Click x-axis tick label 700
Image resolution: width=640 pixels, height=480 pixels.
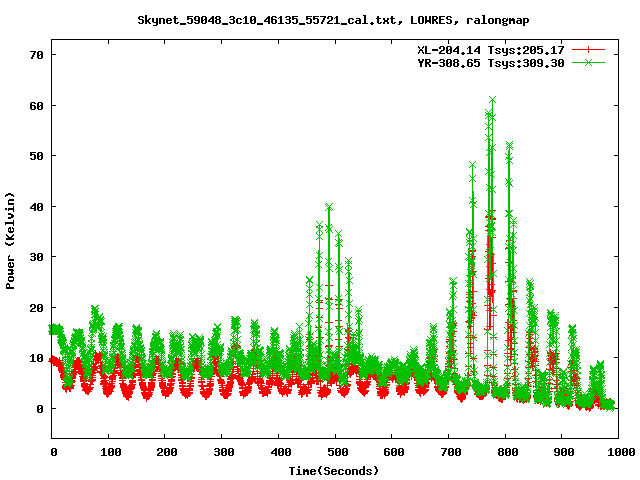click(x=451, y=452)
